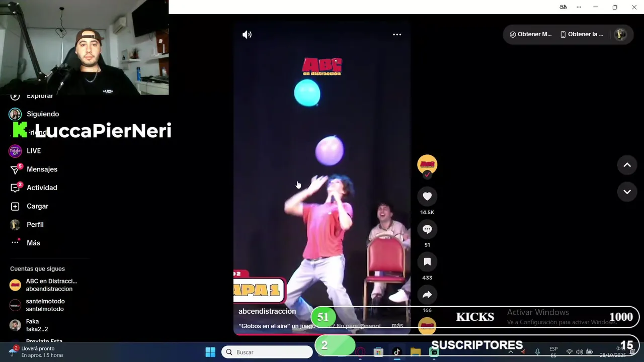Open Perfil in the sidebar
Image resolution: width=644 pixels, height=362 pixels.
(x=35, y=225)
